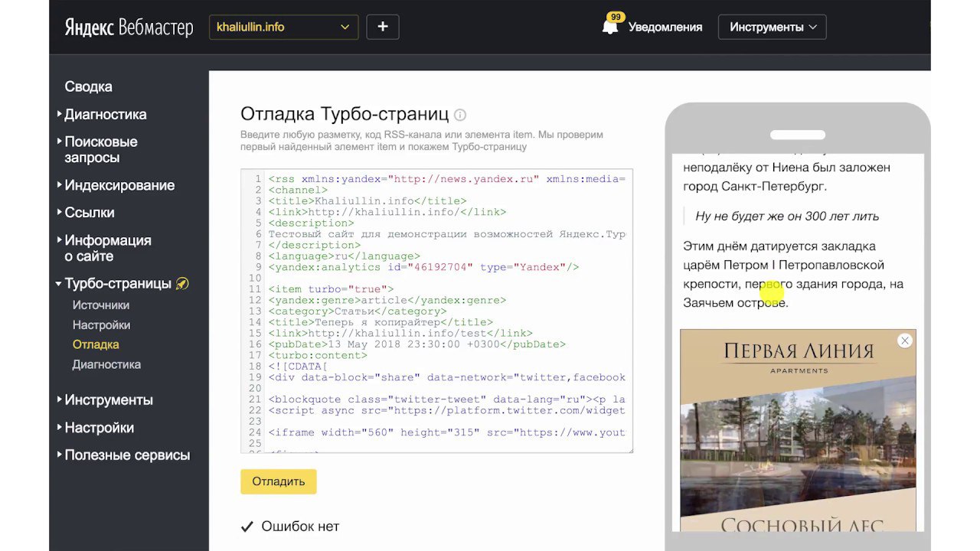Image resolution: width=980 pixels, height=551 pixels.
Task: Click the Отладить button
Action: (x=278, y=481)
